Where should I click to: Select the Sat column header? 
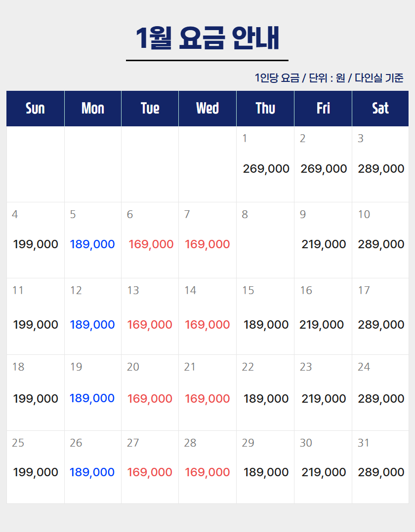[x=380, y=109]
